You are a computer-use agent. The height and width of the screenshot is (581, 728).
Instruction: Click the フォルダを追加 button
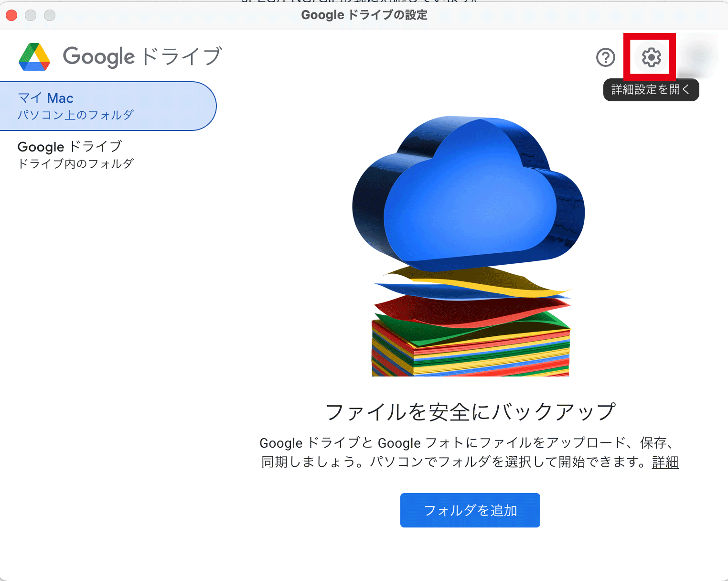pyautogui.click(x=470, y=510)
